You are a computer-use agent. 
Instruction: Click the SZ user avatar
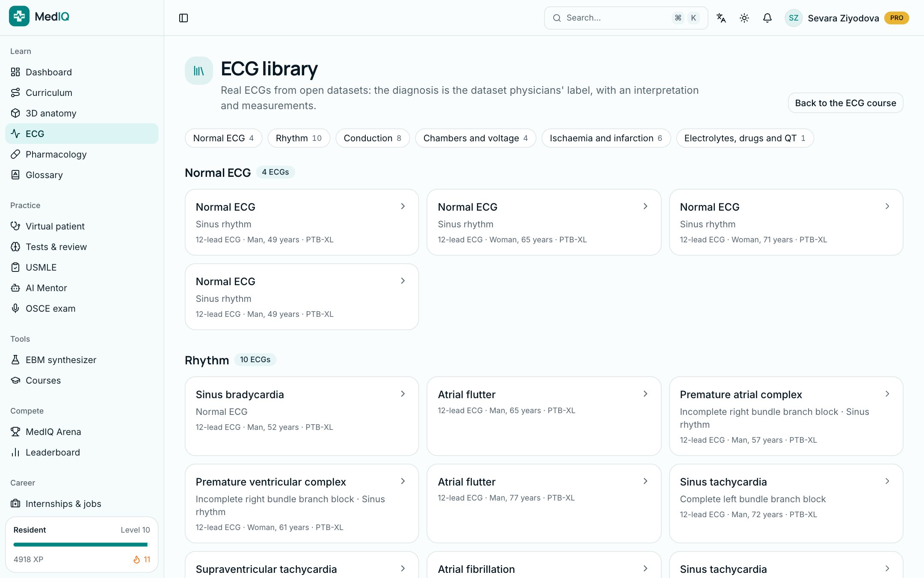(794, 18)
